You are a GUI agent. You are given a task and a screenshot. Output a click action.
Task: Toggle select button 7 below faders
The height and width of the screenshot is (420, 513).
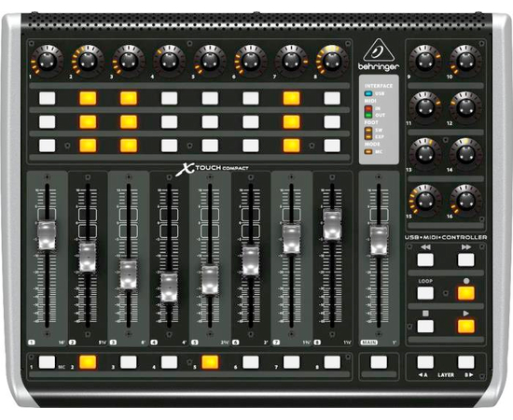click(x=292, y=362)
